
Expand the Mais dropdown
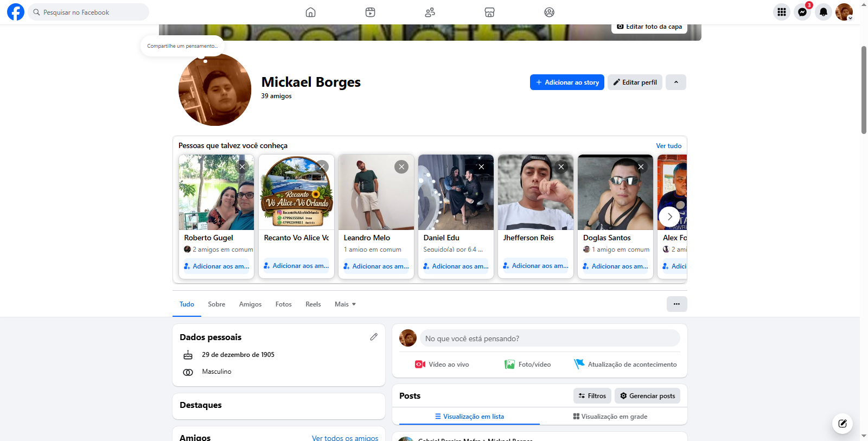point(345,304)
